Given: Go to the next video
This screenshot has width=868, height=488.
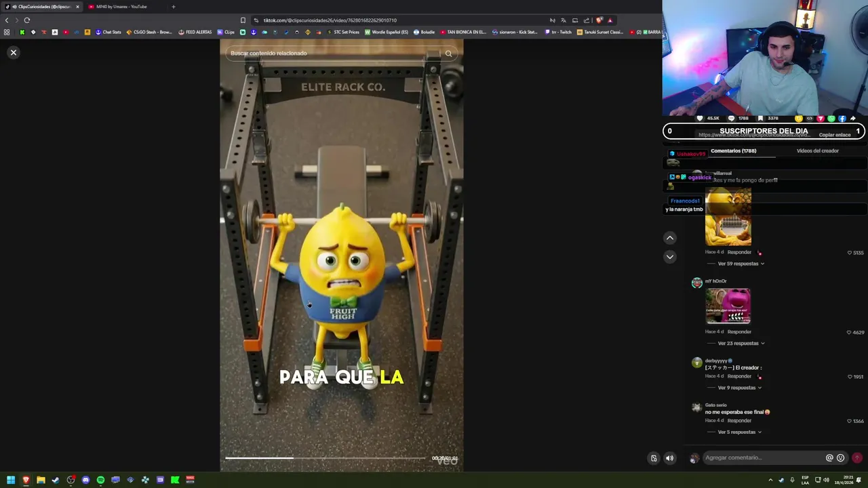Looking at the screenshot, I should (x=670, y=257).
